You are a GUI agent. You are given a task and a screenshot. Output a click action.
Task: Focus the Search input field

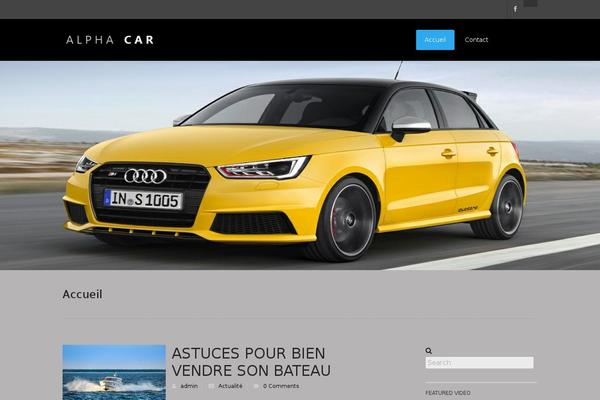(479, 362)
